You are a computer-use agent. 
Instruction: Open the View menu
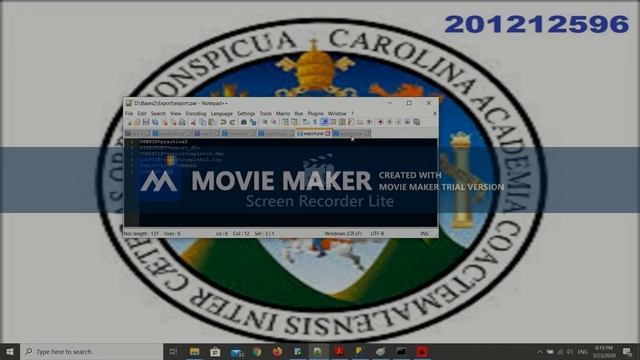176,113
